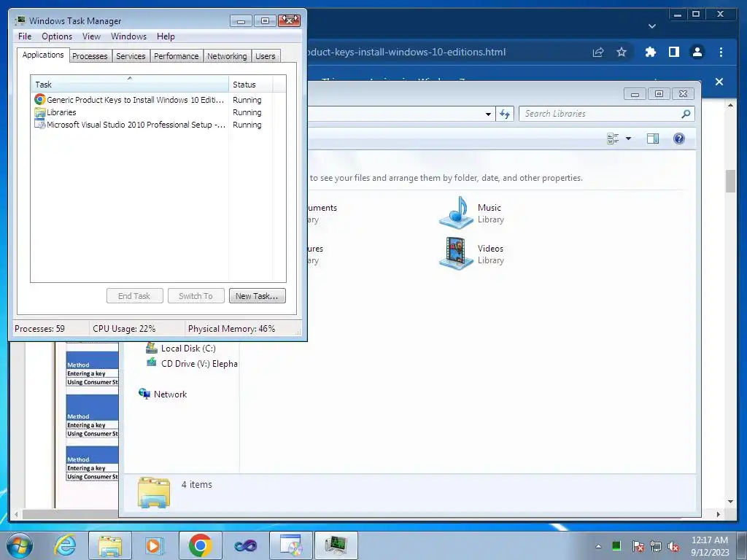This screenshot has height=560, width=747.
Task: Open the Windows Start button
Action: click(x=20, y=545)
